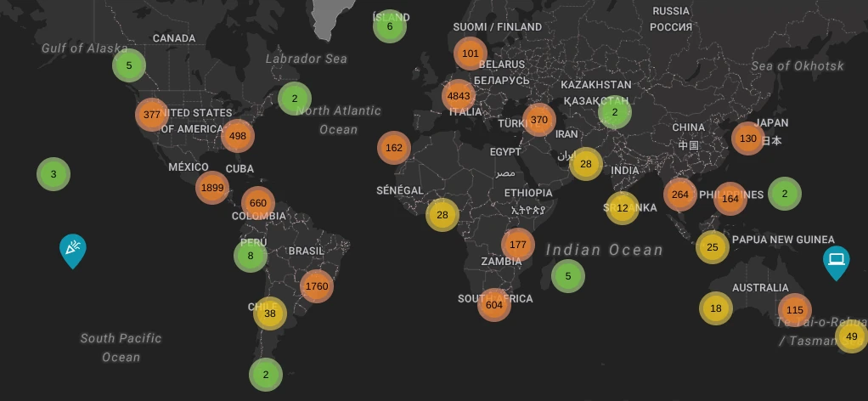The height and width of the screenshot is (401, 868).
Task: Open the 101 cluster near Finland
Action: click(471, 54)
